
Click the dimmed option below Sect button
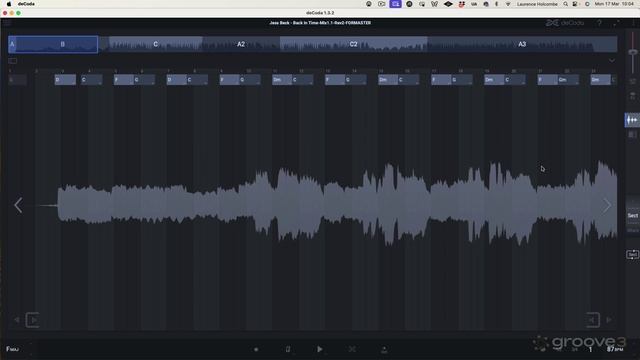tap(633, 230)
